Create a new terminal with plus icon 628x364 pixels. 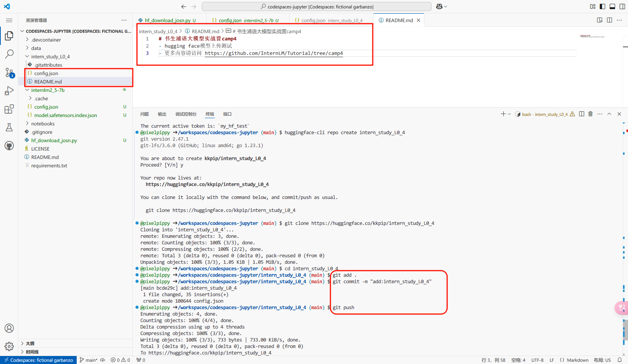[x=503, y=114]
